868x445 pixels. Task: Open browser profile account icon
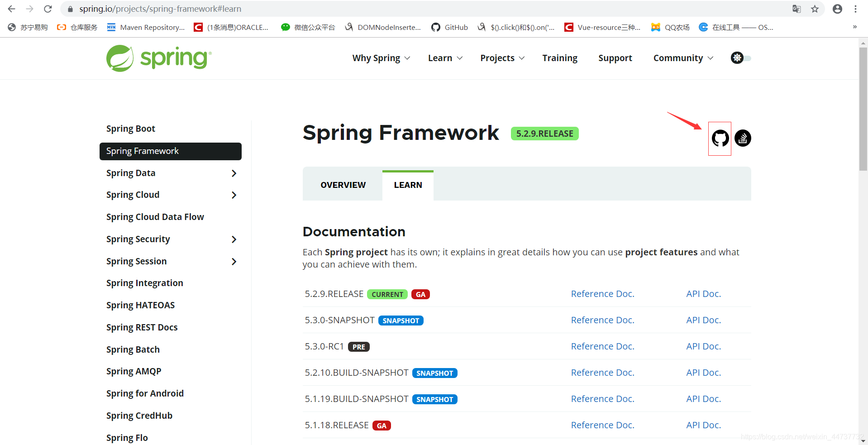click(x=837, y=9)
